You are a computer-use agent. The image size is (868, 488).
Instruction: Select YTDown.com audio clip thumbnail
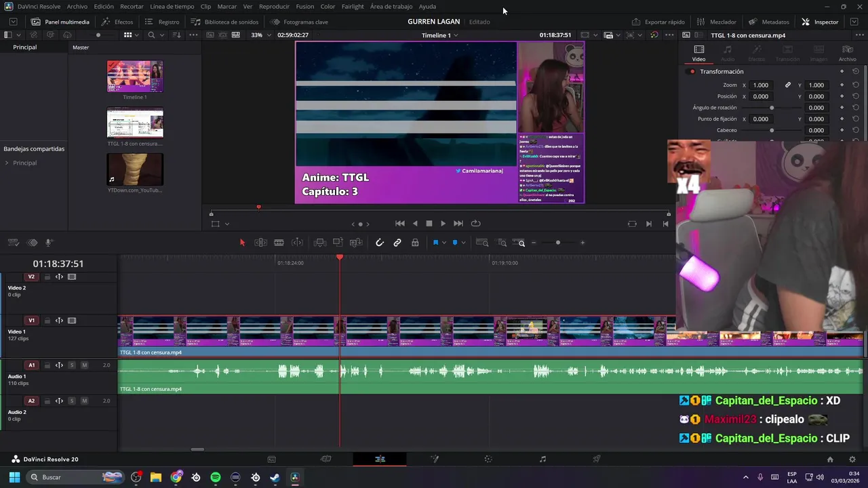point(135,169)
